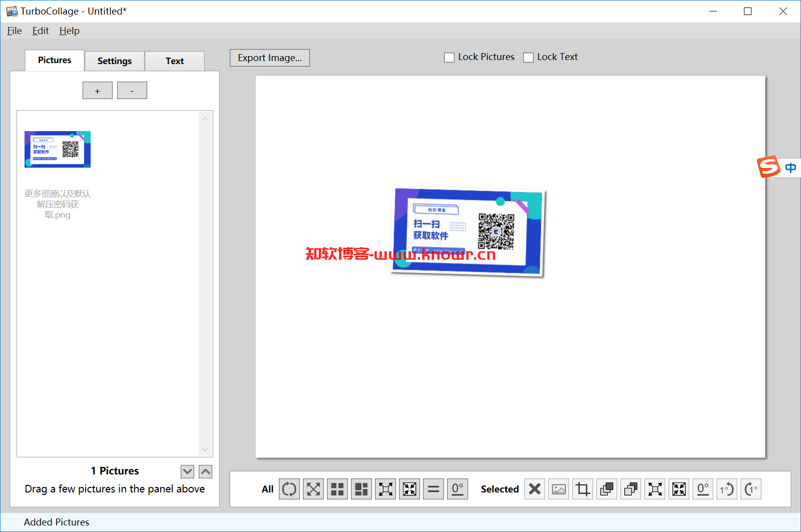Click the replace picture image icon
This screenshot has height=532, width=801.
(x=559, y=489)
